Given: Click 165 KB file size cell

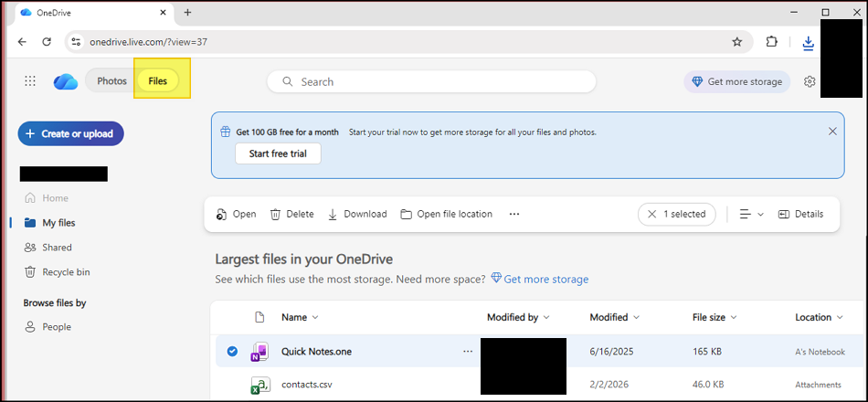Looking at the screenshot, I should [707, 351].
